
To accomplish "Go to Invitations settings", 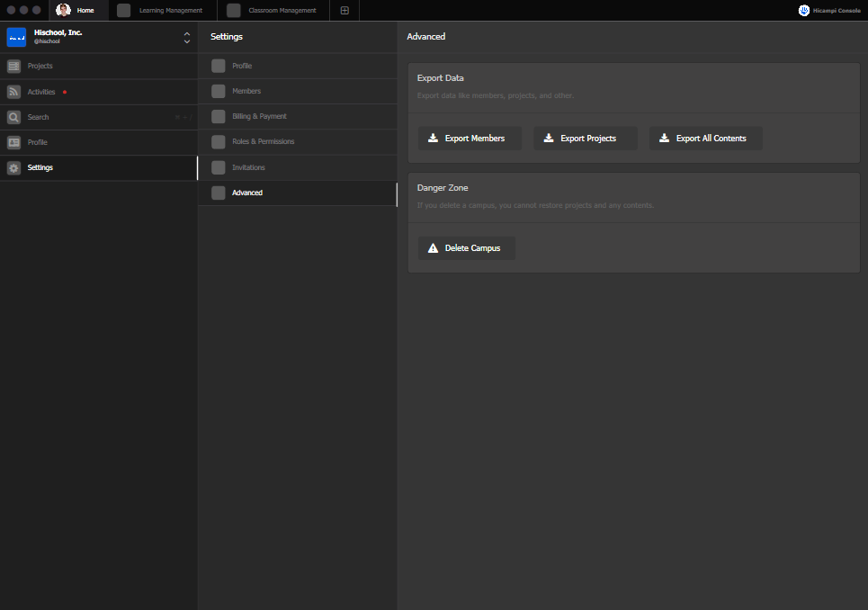I will pyautogui.click(x=248, y=167).
